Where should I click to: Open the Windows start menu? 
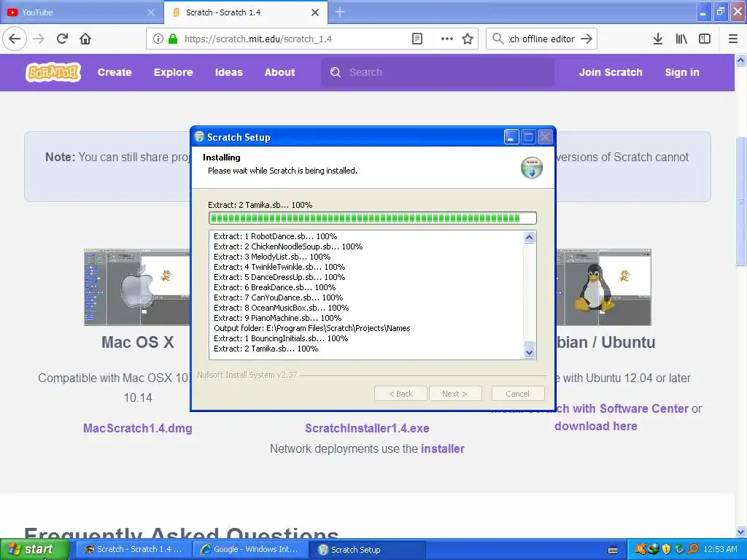tap(35, 550)
